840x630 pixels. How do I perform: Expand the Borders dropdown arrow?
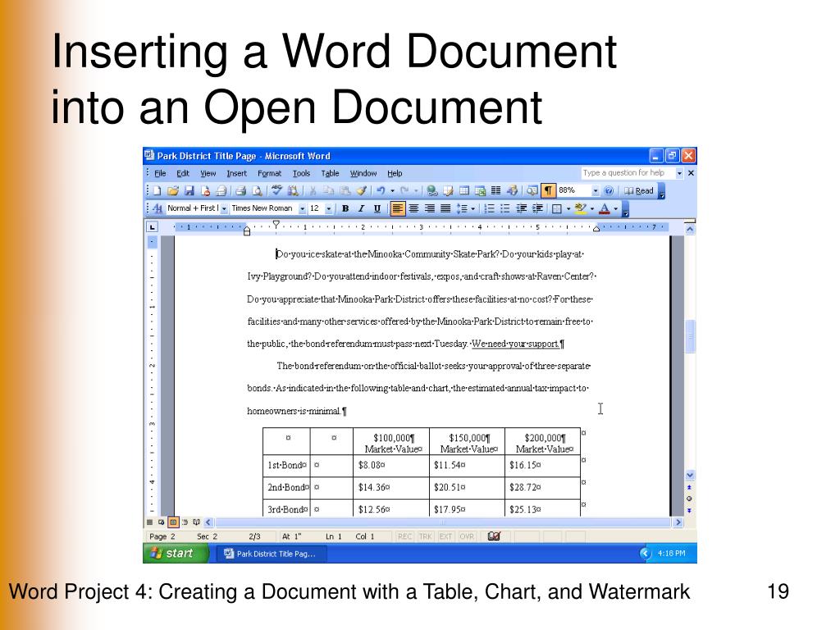[568, 208]
